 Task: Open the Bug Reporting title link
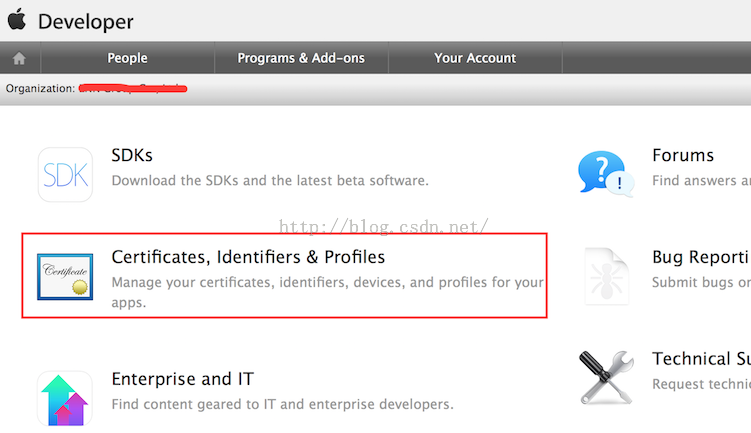(700, 257)
